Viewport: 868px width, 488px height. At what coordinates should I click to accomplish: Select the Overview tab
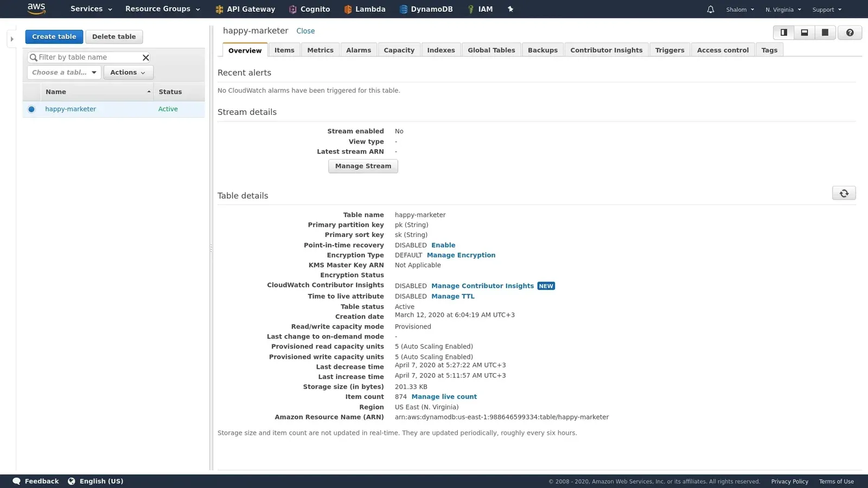point(245,50)
